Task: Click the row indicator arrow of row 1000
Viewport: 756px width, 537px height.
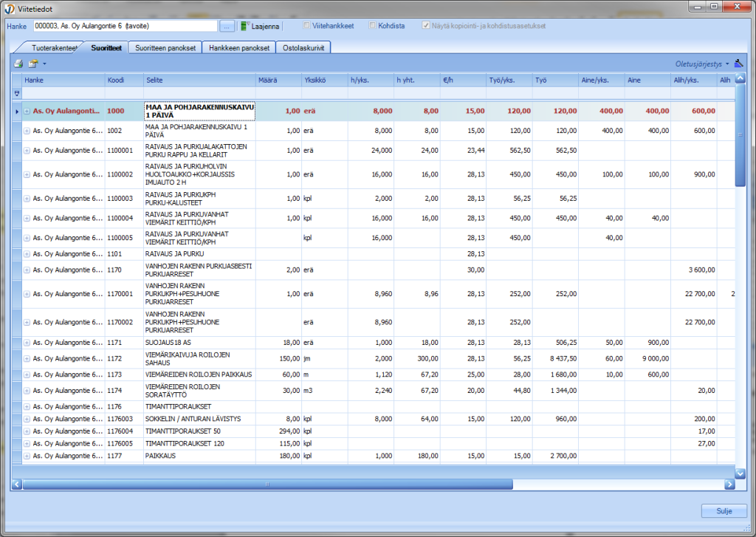Action: tap(17, 112)
